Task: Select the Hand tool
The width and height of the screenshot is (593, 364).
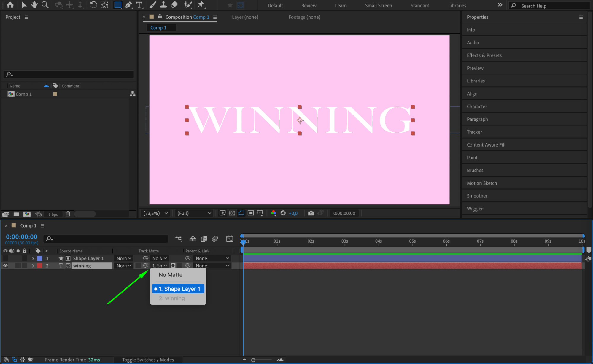Action: (x=34, y=5)
